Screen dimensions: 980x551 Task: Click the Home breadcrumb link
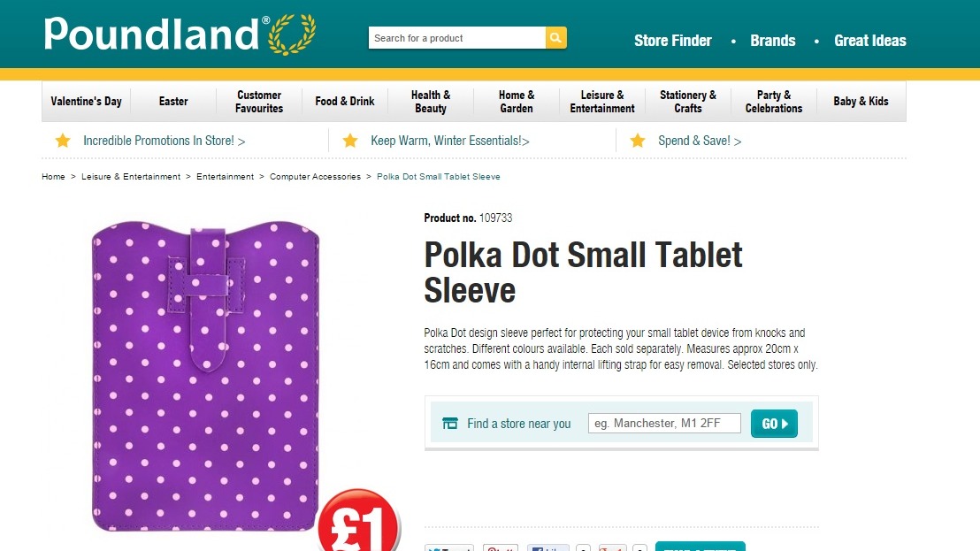52,176
